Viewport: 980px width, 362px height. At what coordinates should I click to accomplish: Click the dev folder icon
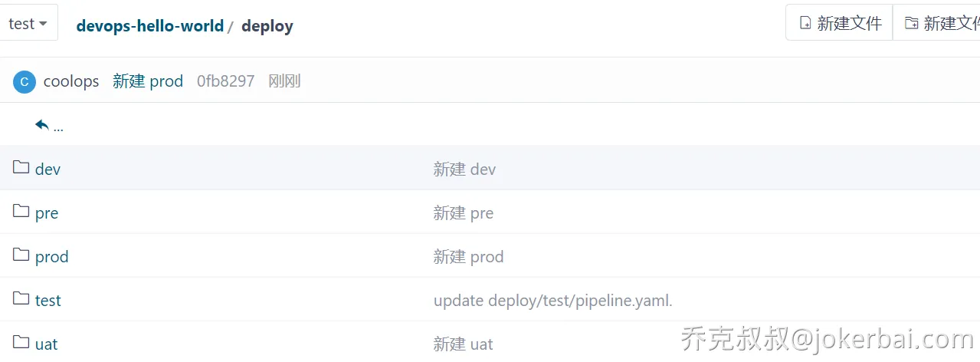pyautogui.click(x=21, y=167)
